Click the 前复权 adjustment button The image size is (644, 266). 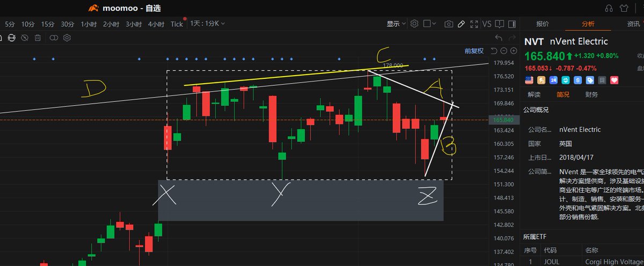pyautogui.click(x=474, y=51)
